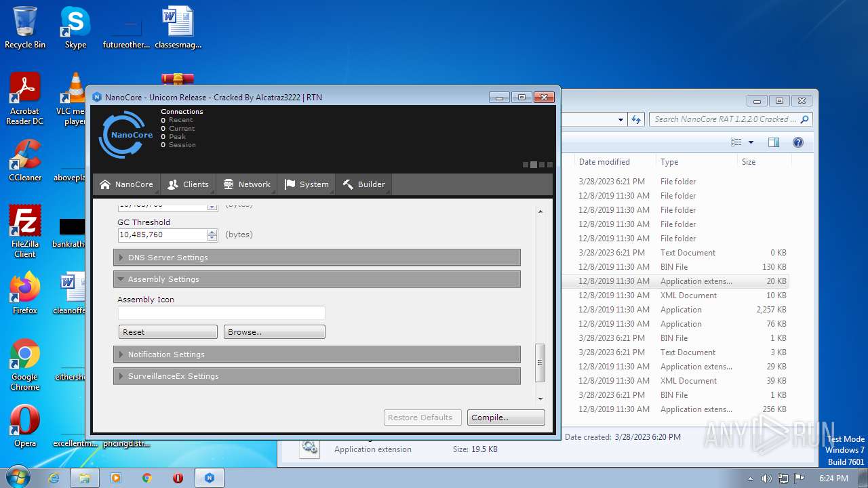Switch to the Clients tab
Image resolution: width=868 pixels, height=488 pixels.
coord(188,184)
